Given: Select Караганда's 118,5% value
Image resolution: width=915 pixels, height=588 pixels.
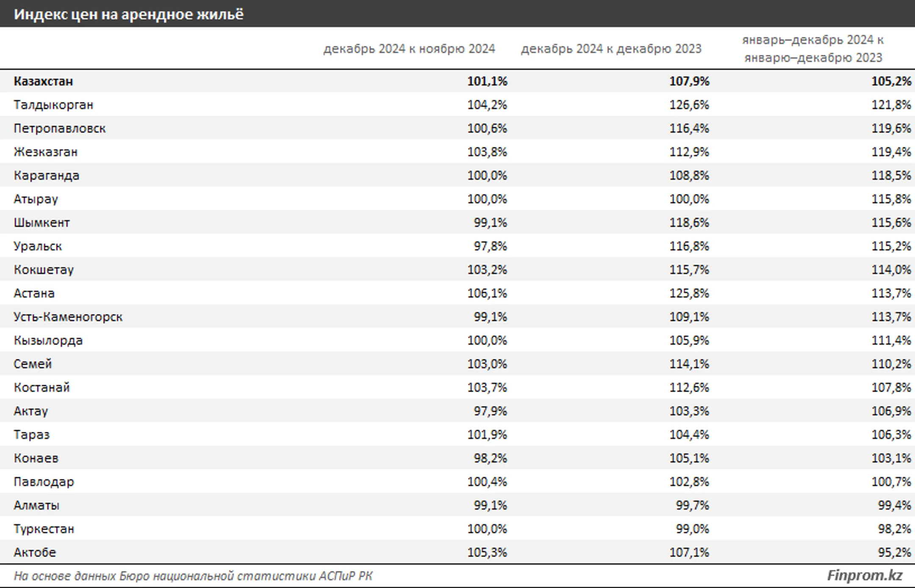Looking at the screenshot, I should [x=891, y=176].
